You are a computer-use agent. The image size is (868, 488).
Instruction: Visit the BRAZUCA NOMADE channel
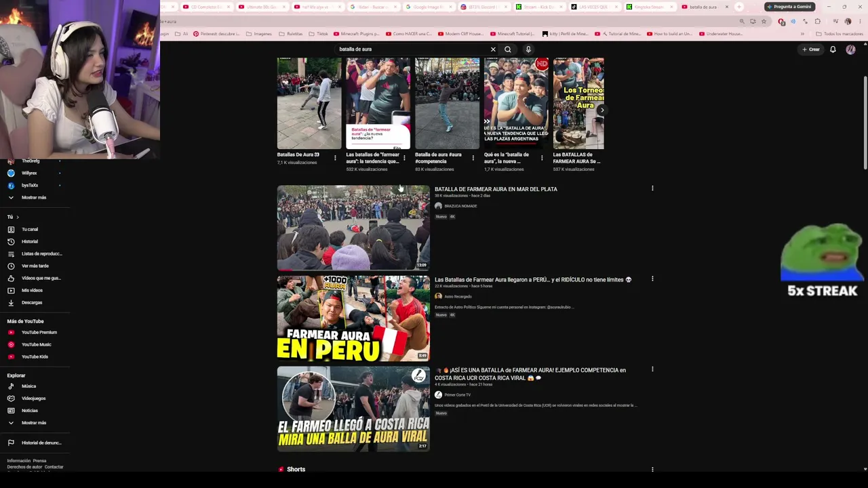[x=460, y=206]
